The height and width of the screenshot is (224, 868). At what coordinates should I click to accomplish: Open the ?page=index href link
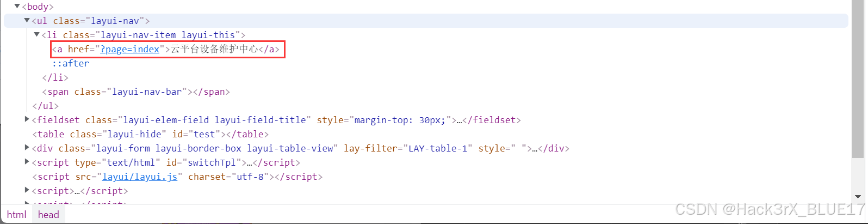130,49
